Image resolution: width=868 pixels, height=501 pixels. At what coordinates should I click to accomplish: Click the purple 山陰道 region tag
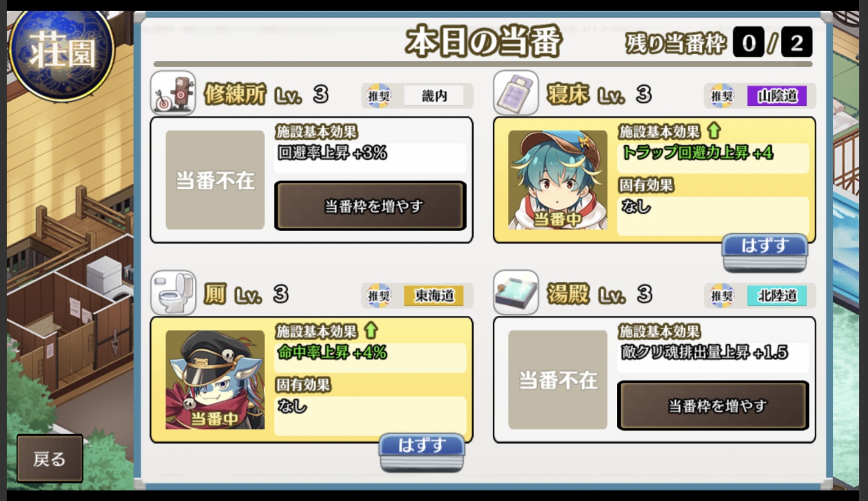(777, 96)
